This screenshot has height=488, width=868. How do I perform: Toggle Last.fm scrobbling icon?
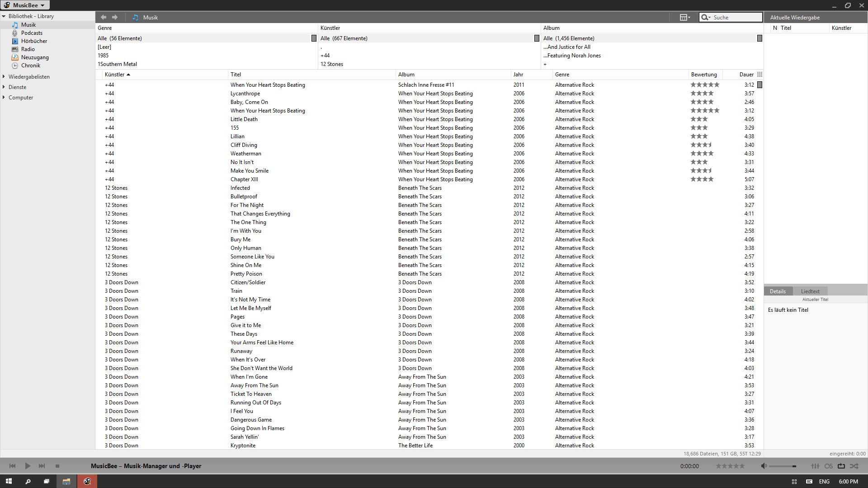[x=828, y=466]
